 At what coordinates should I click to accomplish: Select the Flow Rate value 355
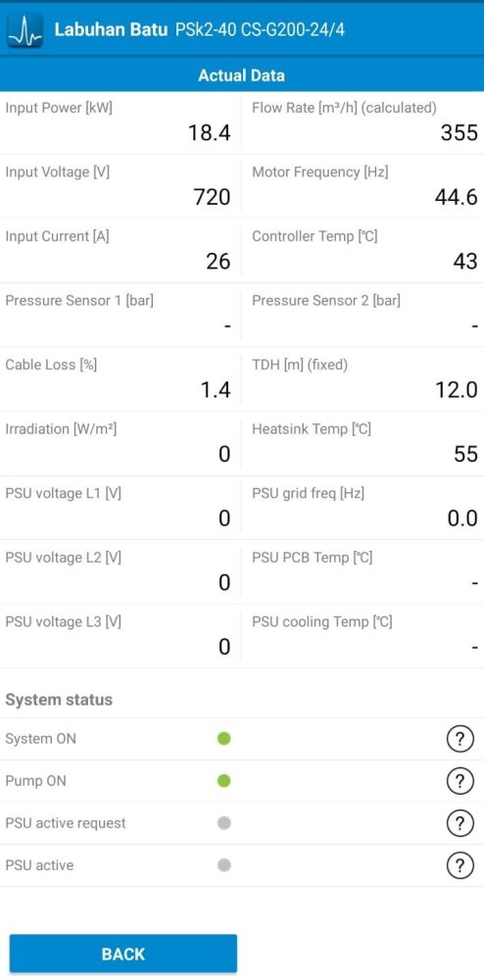460,132
